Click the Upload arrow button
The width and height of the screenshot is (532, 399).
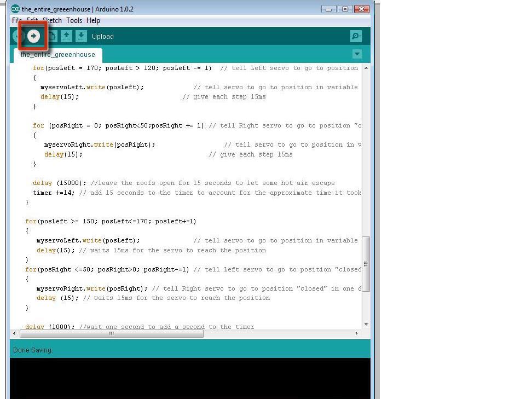(33, 36)
